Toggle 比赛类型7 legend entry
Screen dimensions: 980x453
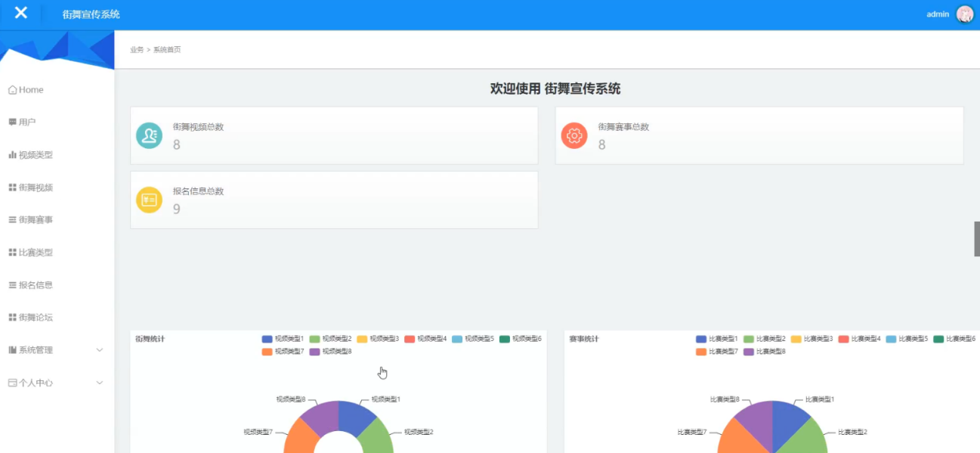(717, 352)
